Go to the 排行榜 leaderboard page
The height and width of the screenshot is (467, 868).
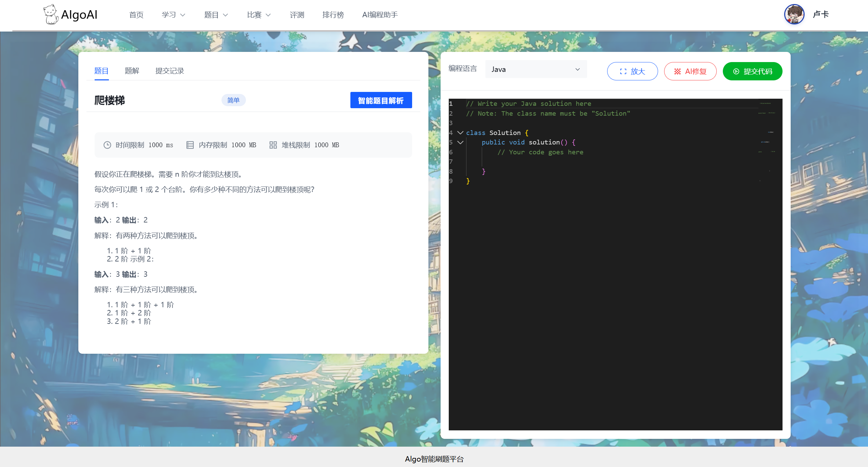(333, 15)
